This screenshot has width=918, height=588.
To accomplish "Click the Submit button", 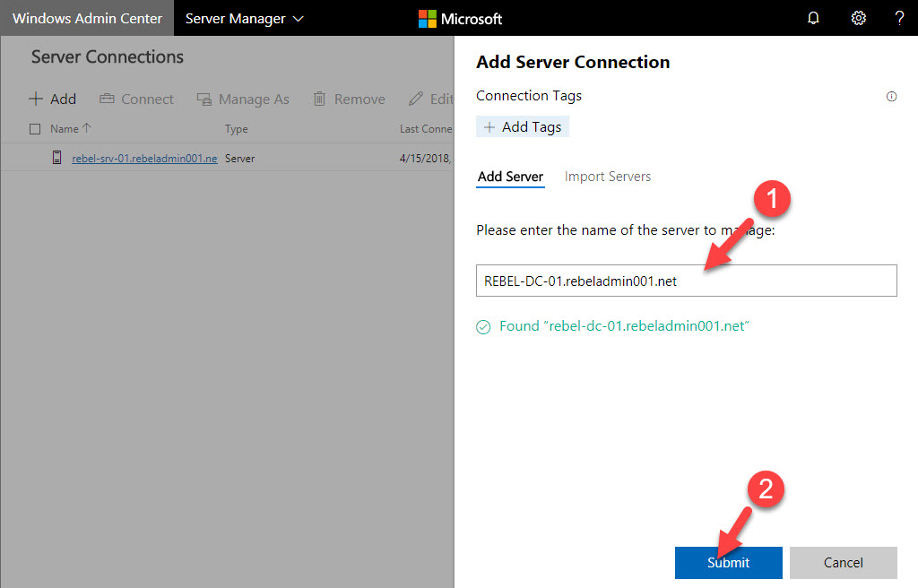I will coord(728,563).
